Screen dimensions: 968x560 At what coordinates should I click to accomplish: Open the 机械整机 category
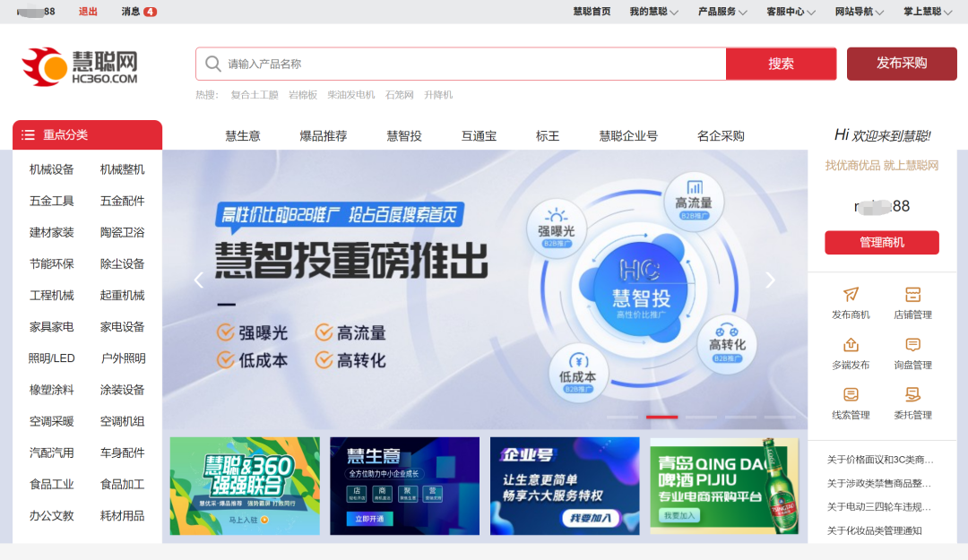click(122, 169)
